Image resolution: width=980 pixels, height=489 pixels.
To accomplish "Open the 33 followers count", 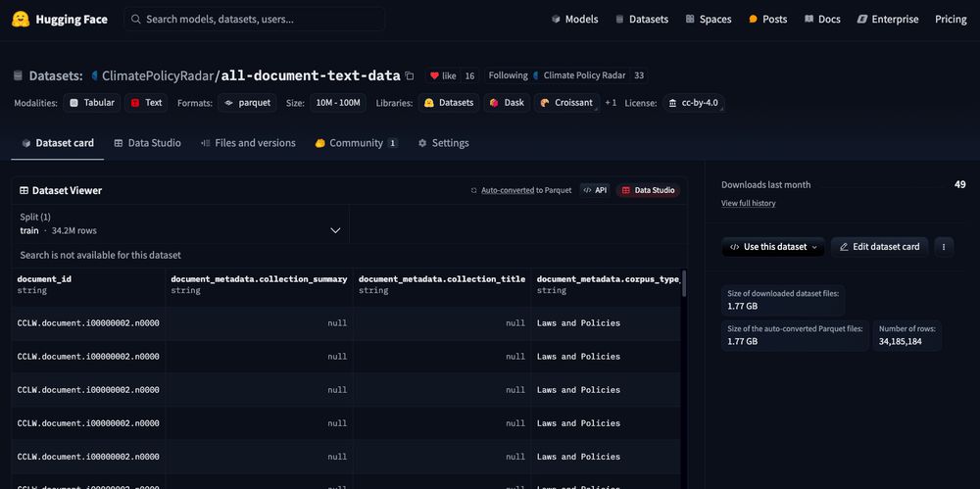I will point(639,75).
